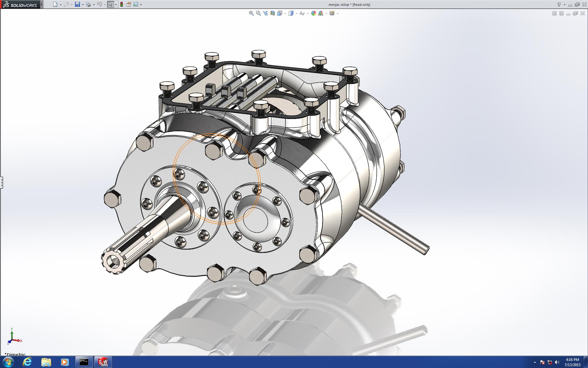588x368 pixels.
Task: Expand the left panel splitter handle
Action: 2,182
